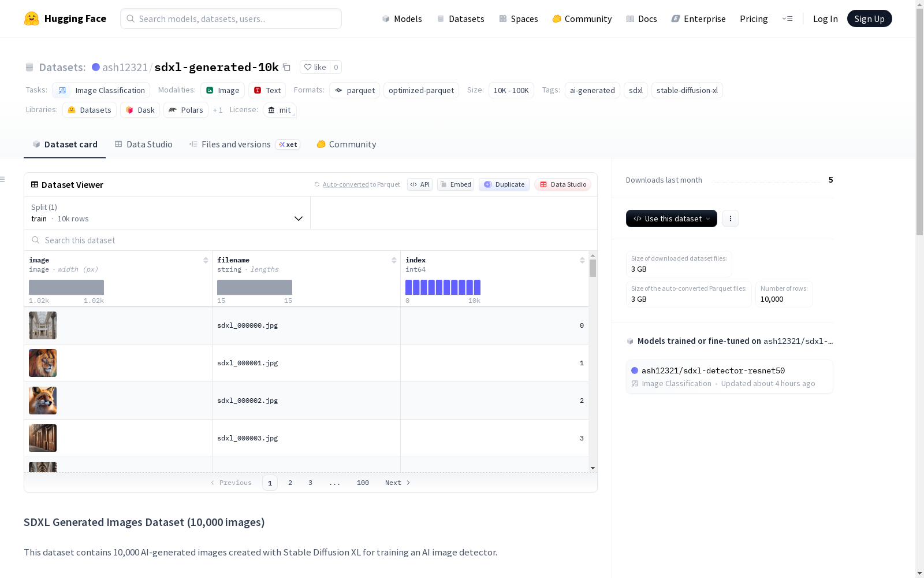
Task: Click the Dask library tag
Action: tap(140, 110)
